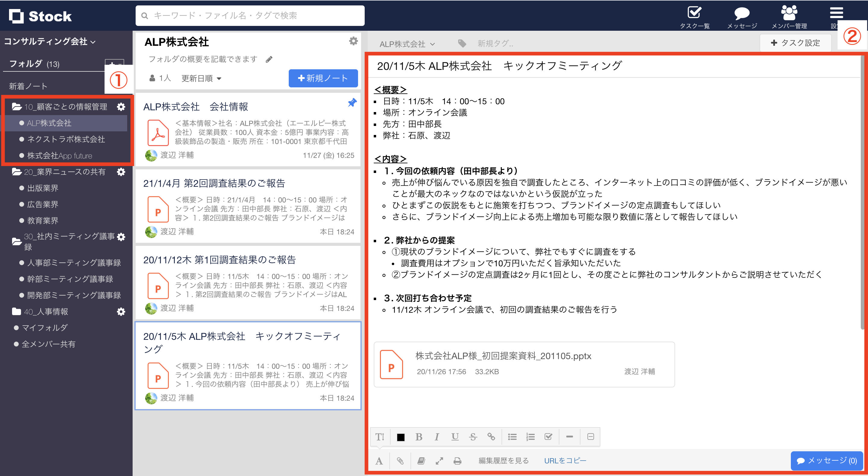868x476 pixels.
Task: Toggle the text formatting toolbar (A icon)
Action: [379, 461]
